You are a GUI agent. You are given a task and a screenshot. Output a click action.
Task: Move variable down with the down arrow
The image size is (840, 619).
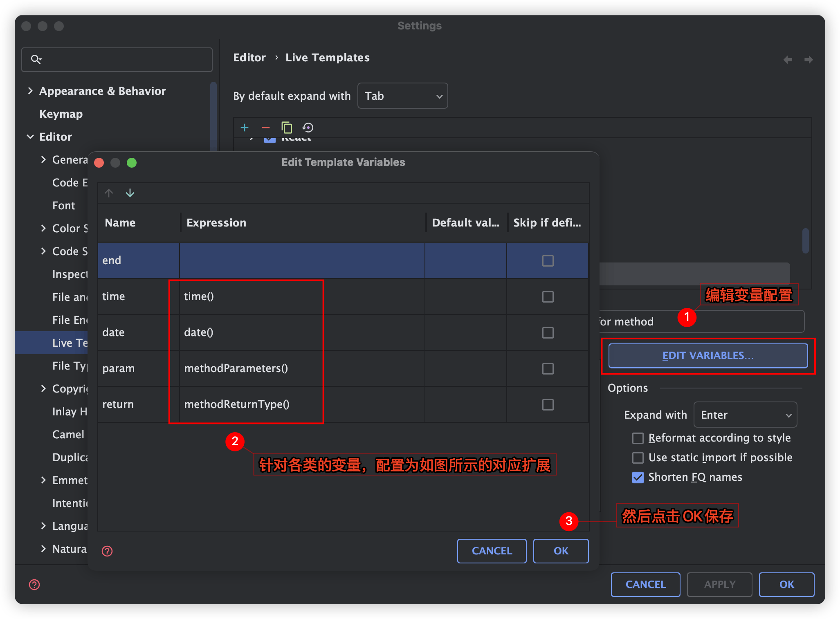click(x=130, y=193)
